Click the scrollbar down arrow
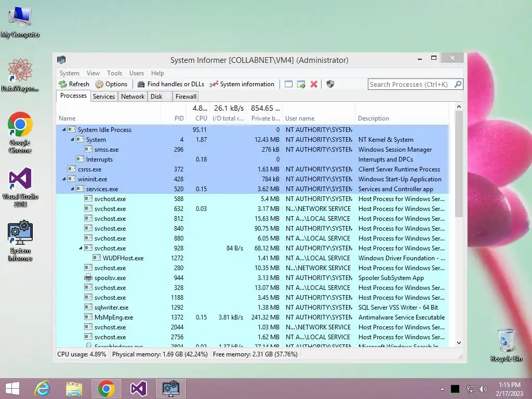 pos(459,343)
